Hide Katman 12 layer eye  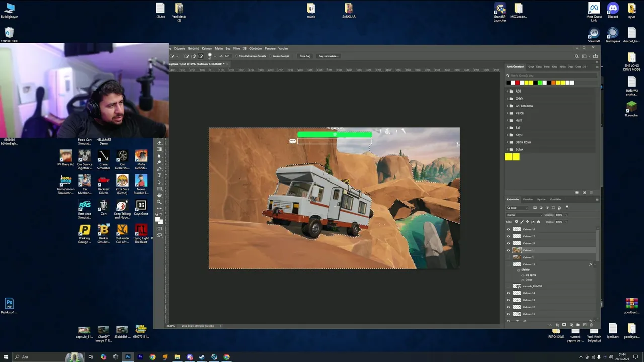pyautogui.click(x=508, y=307)
